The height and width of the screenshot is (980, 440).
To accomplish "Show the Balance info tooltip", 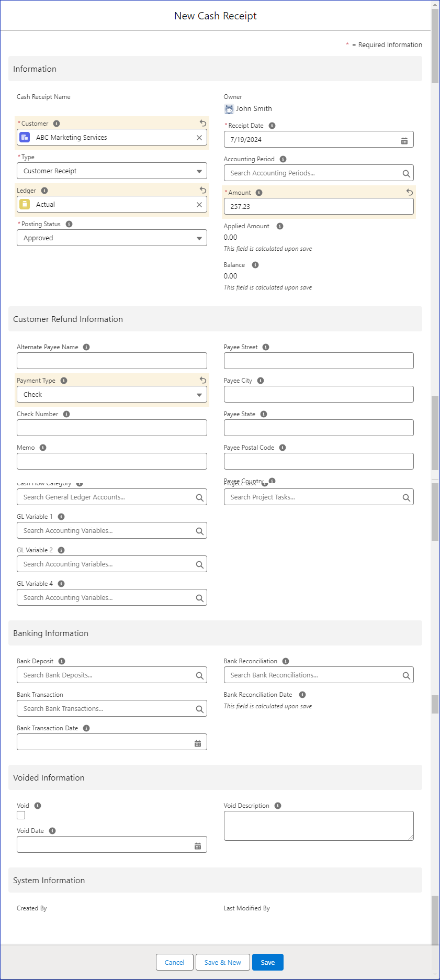I will pos(255,265).
